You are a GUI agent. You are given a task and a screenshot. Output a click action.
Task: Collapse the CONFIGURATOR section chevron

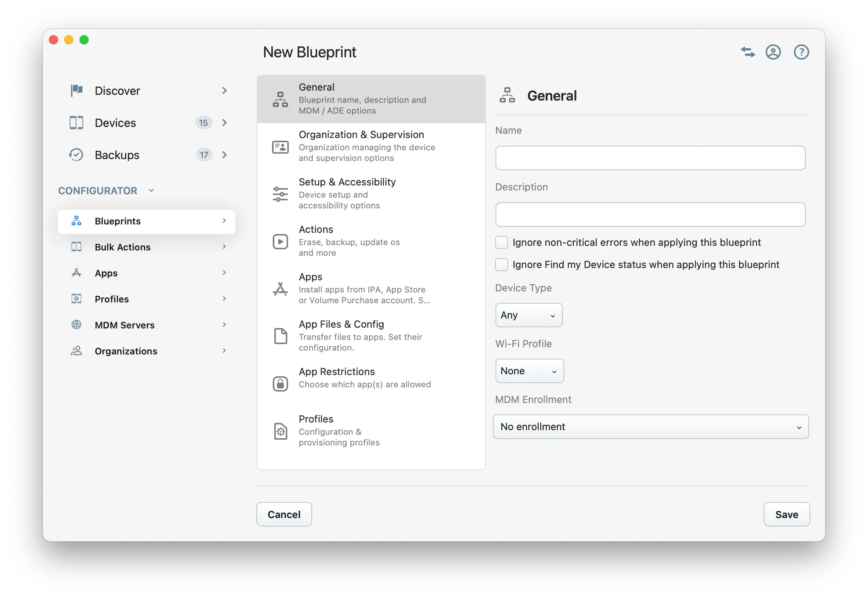[x=151, y=190]
